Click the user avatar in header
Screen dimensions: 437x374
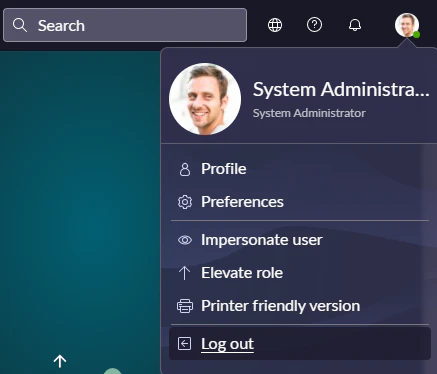point(407,25)
